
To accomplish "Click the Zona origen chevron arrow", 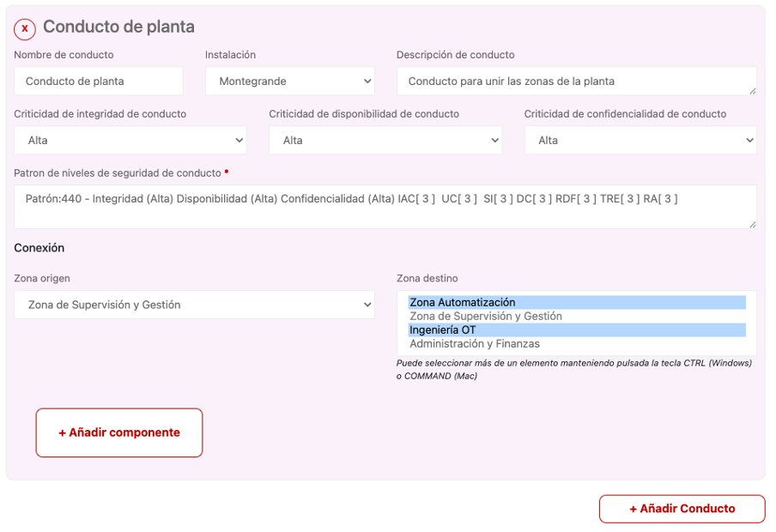I will [367, 305].
